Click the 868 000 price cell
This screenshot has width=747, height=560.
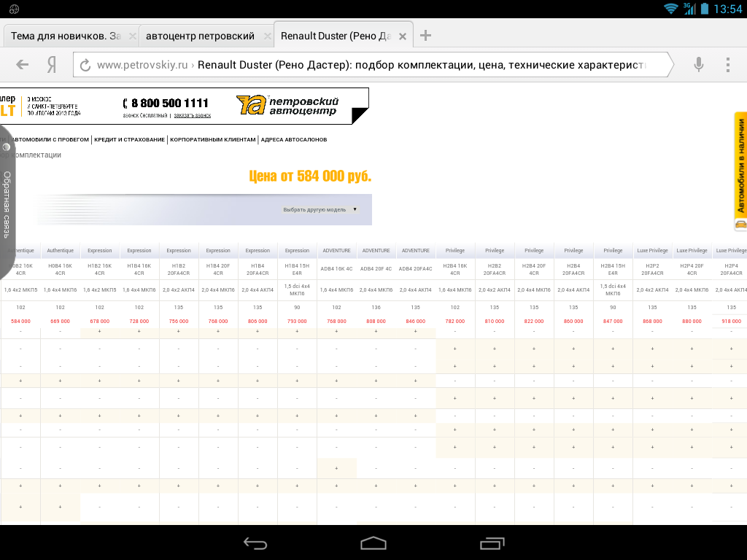tap(653, 322)
